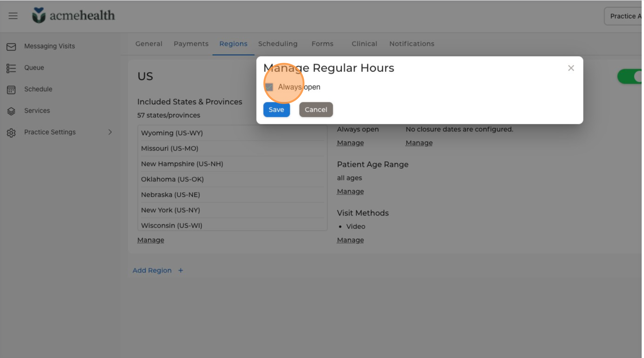
Task: Click Manage under Visit Methods
Action: (350, 240)
